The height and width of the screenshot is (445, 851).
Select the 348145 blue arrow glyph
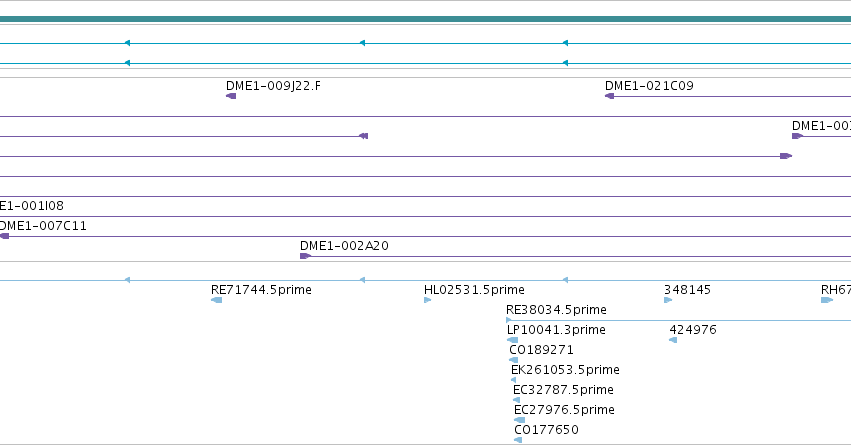[668, 300]
